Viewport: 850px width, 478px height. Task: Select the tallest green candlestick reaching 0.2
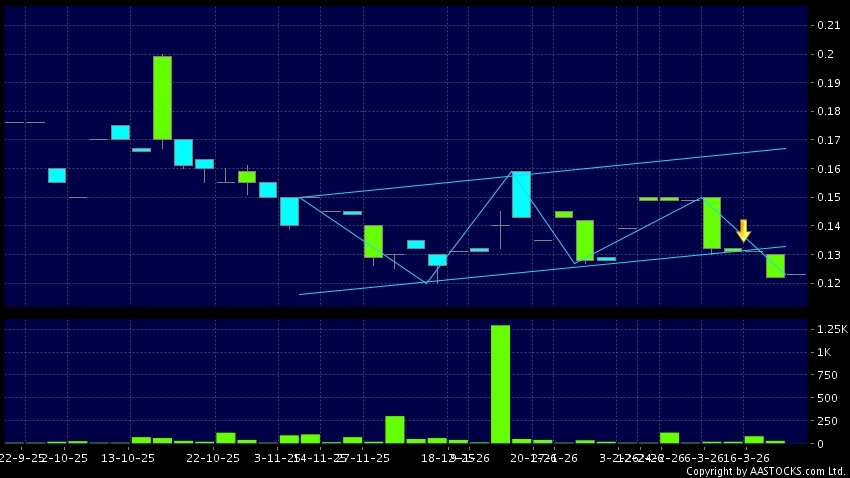[162, 97]
